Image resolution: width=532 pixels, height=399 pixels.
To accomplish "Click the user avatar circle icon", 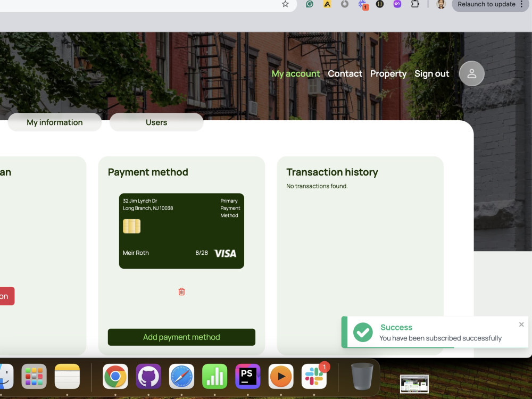I will (x=471, y=73).
